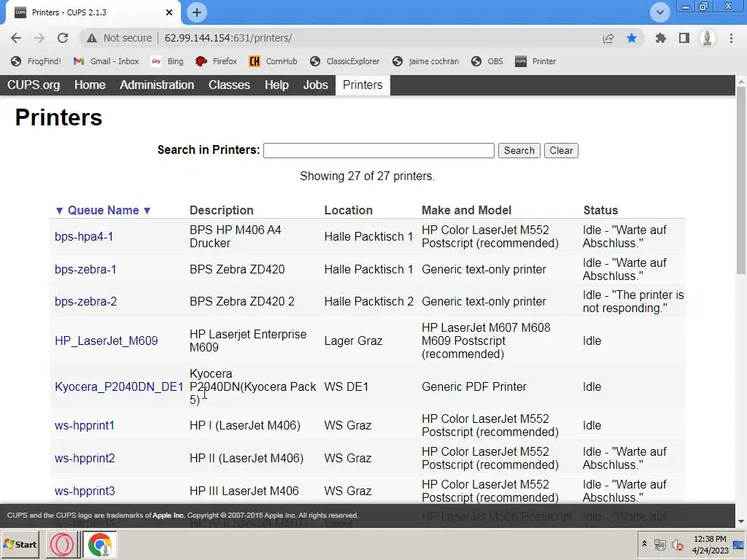The height and width of the screenshot is (560, 747).
Task: Click the network tray icon
Action: click(659, 544)
